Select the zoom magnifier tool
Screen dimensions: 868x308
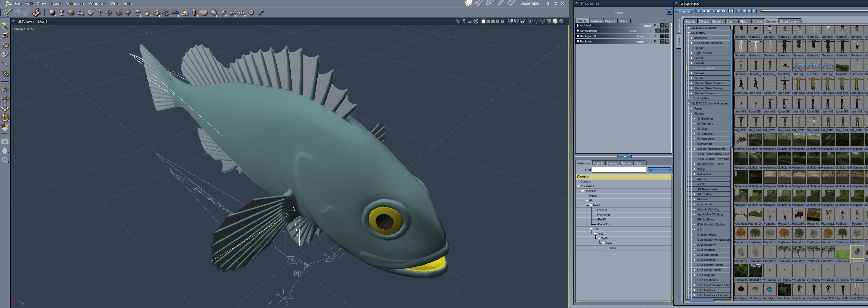[x=5, y=160]
